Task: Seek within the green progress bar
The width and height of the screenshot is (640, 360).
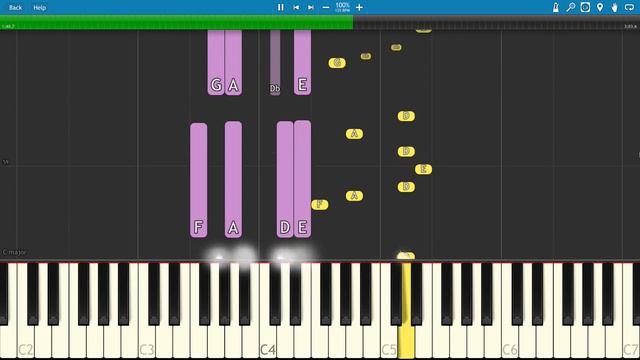Action: coord(176,22)
